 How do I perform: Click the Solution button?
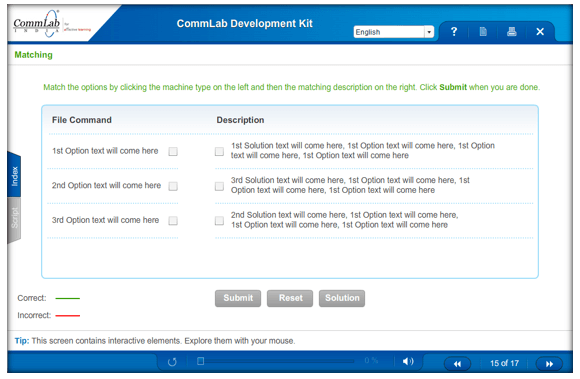pos(342,298)
